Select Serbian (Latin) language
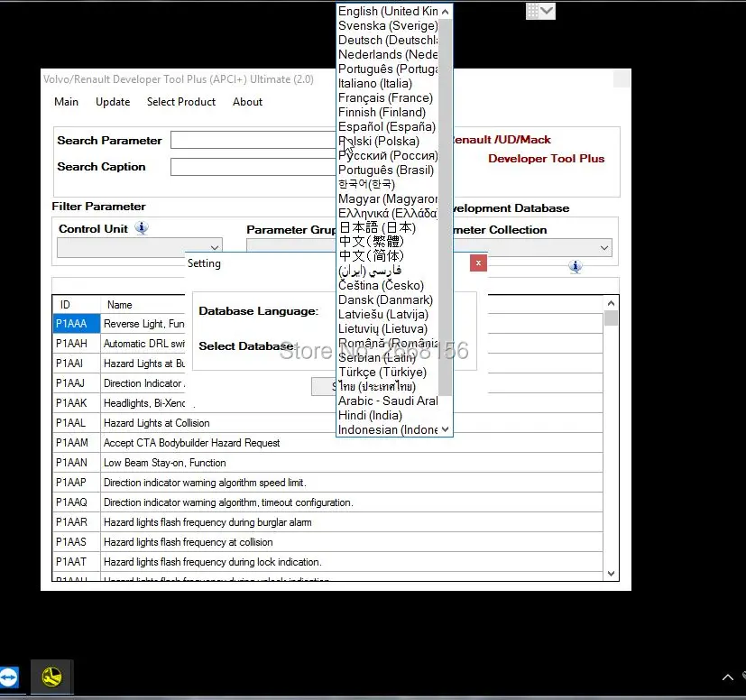The image size is (746, 700). click(388, 358)
